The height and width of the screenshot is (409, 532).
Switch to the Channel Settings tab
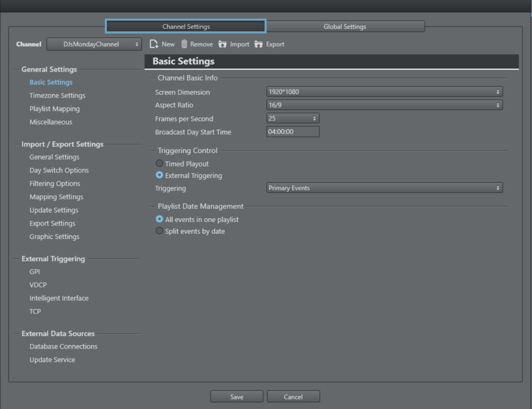click(186, 26)
